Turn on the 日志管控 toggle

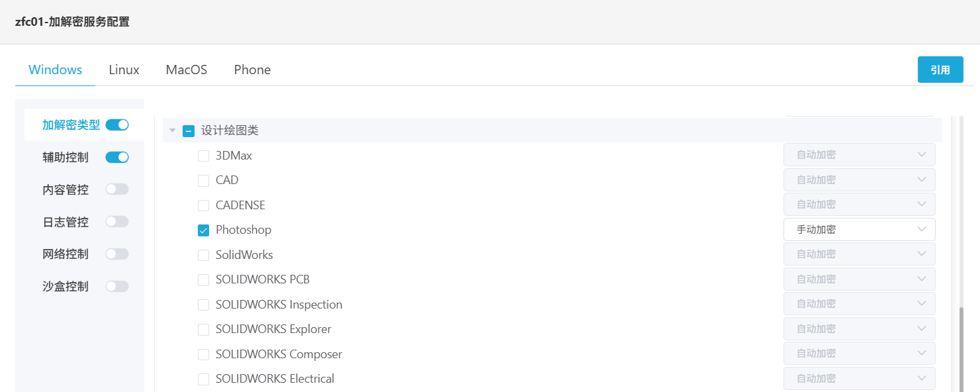(117, 221)
